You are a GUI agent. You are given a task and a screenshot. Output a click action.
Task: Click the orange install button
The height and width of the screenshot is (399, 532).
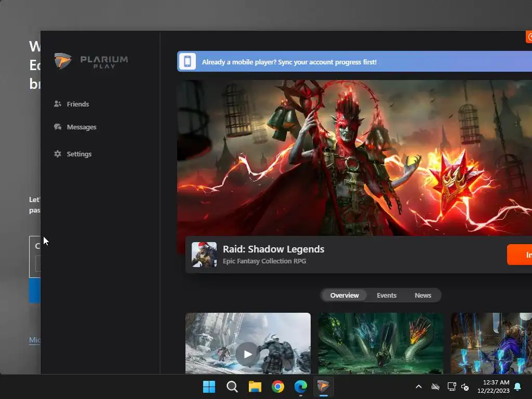coord(520,255)
